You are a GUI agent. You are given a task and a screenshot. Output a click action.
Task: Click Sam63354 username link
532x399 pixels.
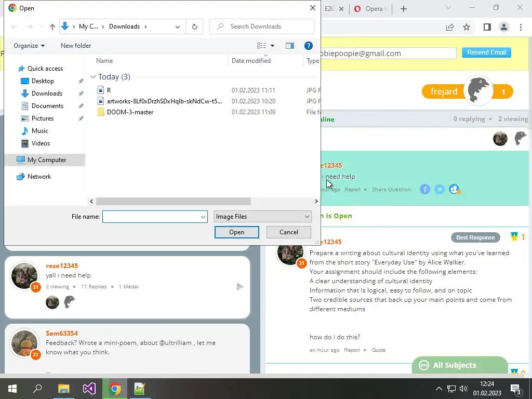click(62, 333)
